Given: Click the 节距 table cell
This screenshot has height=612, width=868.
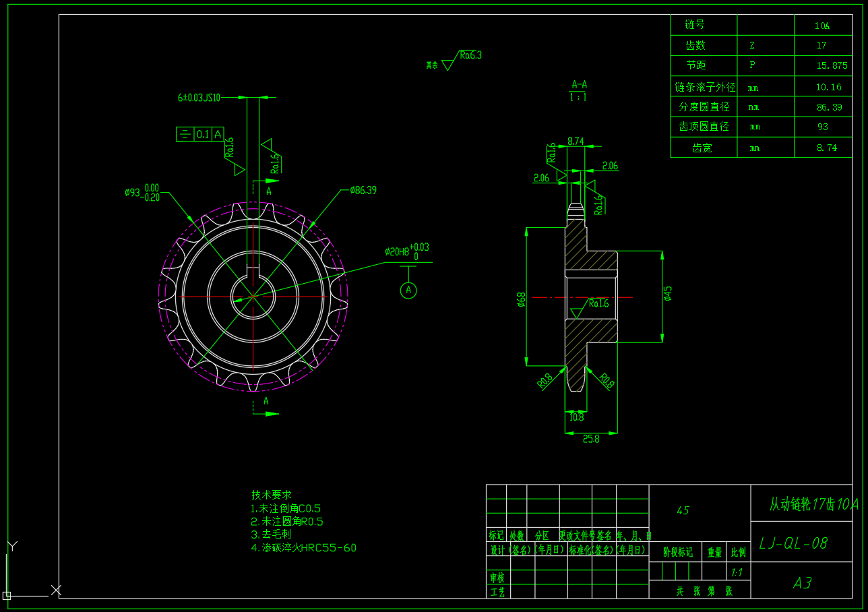Looking at the screenshot, I should 704,66.
